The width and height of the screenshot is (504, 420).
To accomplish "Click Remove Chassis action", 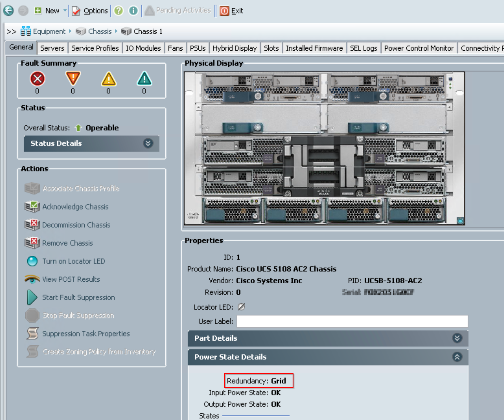I will point(67,243).
